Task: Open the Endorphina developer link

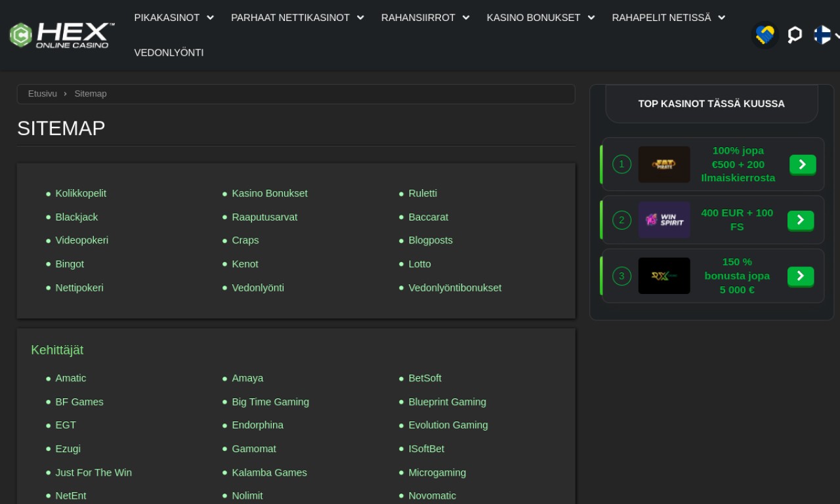Action: point(258,425)
